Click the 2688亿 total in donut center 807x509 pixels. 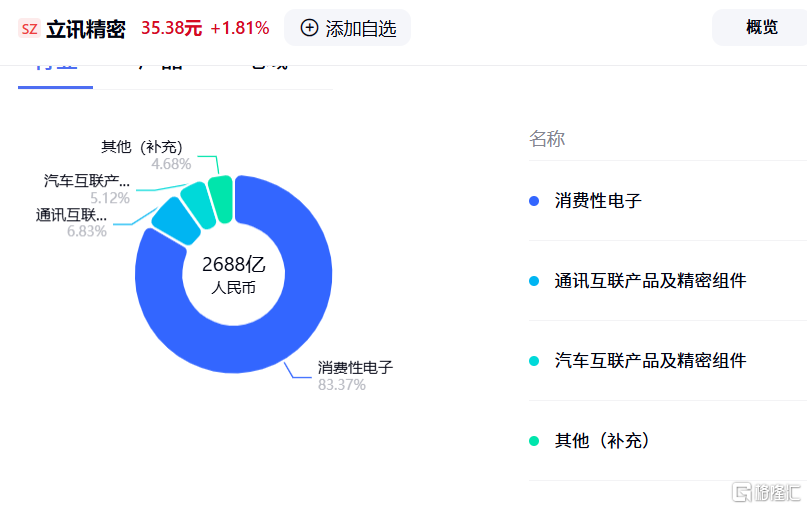click(x=234, y=264)
